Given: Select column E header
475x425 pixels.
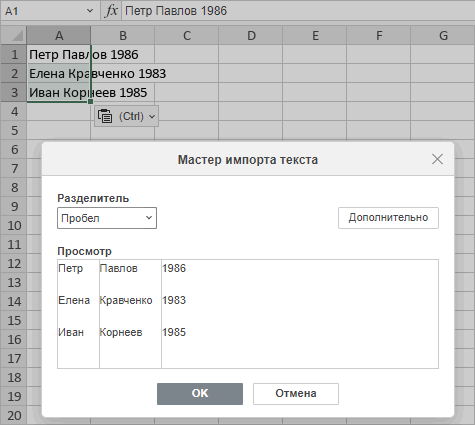Looking at the screenshot, I should 315,35.
